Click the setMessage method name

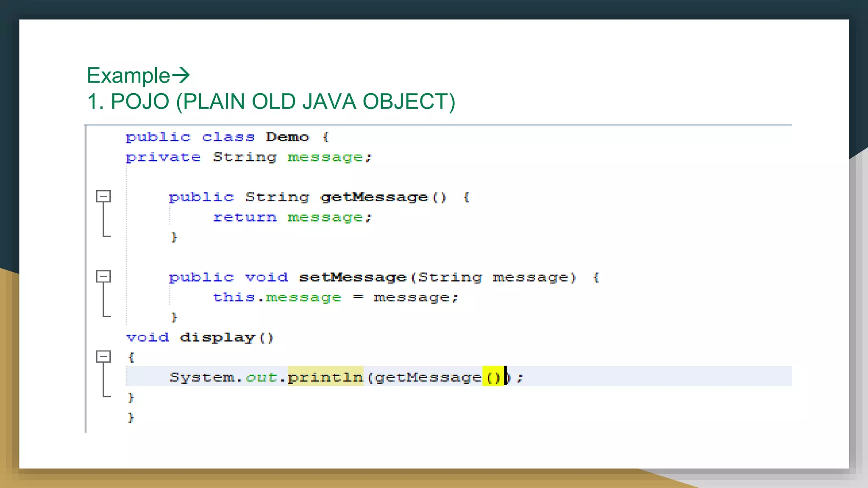353,277
